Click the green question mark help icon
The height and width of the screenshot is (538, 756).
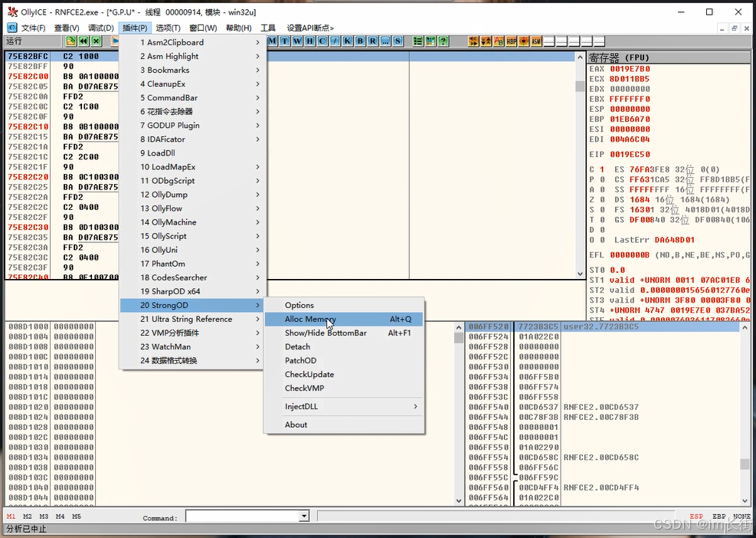443,41
